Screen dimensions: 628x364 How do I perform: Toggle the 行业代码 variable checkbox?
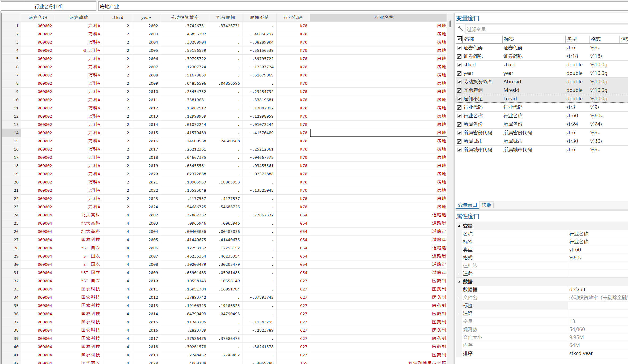point(459,107)
